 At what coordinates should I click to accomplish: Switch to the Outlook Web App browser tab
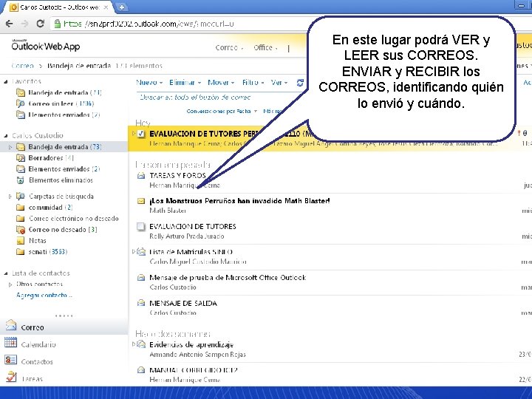[x=59, y=7]
